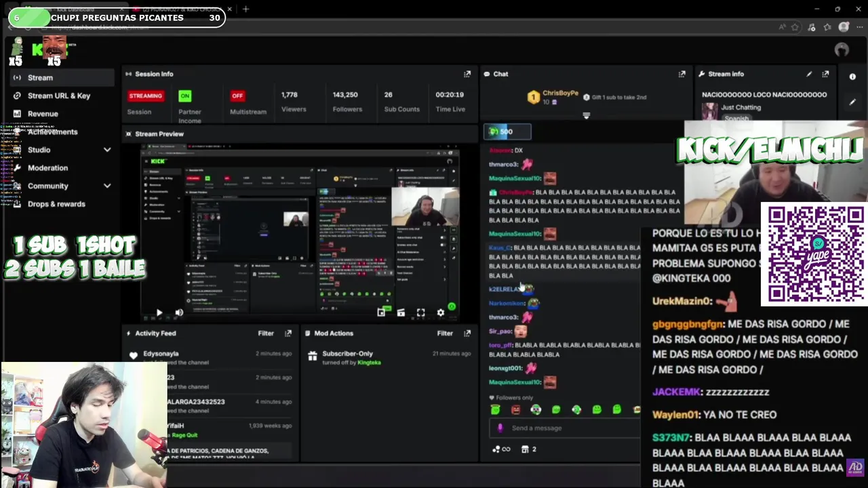
Task: Click chat username Sir_pao
Action: click(x=500, y=331)
